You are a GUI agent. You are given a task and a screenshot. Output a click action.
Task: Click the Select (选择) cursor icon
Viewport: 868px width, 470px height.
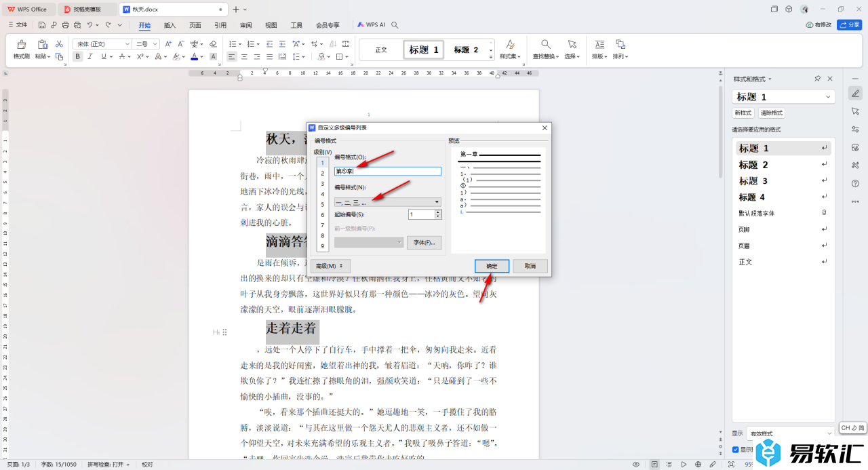[572, 44]
